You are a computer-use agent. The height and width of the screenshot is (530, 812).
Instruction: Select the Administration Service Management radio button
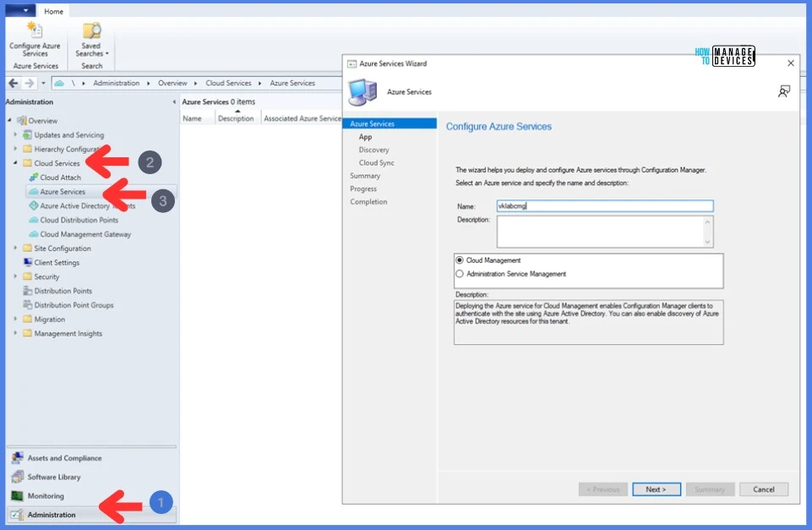pos(460,274)
